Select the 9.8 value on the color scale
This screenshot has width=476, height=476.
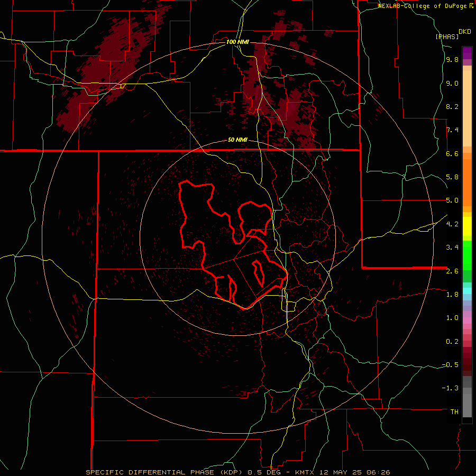point(452,59)
